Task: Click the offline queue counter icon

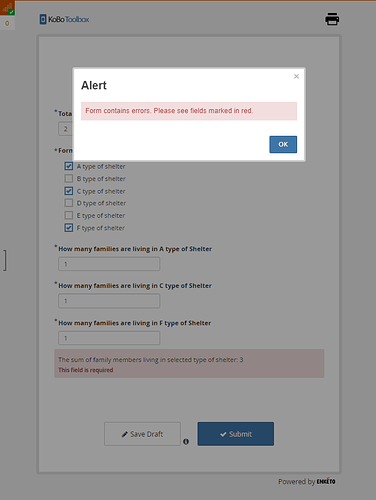Action: pyautogui.click(x=7, y=23)
